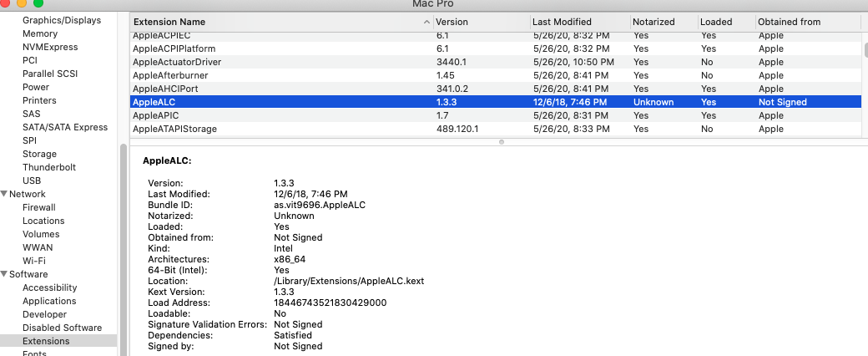Select AppleAHCIPort extension row

pyautogui.click(x=496, y=89)
